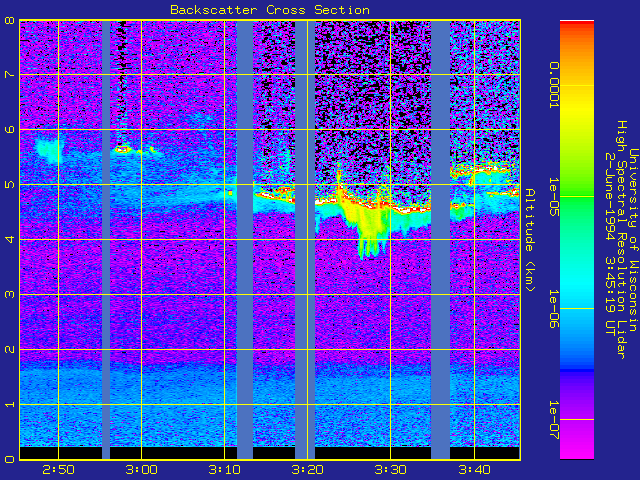The image size is (640, 480).
Task: Click altitude axis label 8
Action: pos(9,20)
